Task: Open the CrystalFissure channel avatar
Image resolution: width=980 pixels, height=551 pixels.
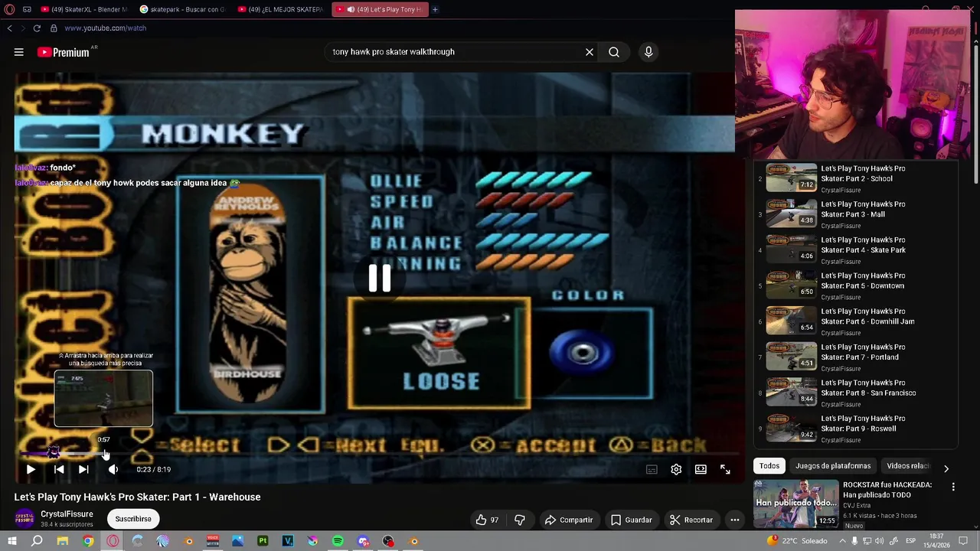Action: pyautogui.click(x=25, y=519)
